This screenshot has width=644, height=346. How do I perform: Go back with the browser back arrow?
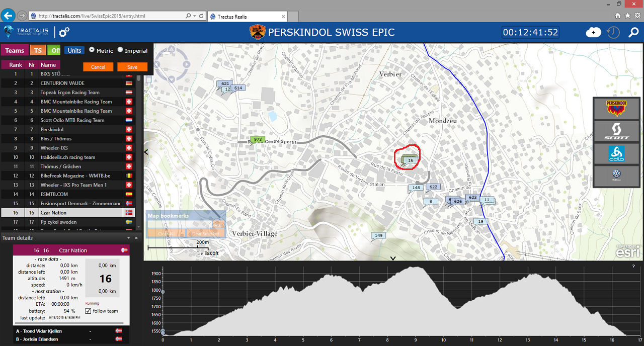coord(8,16)
